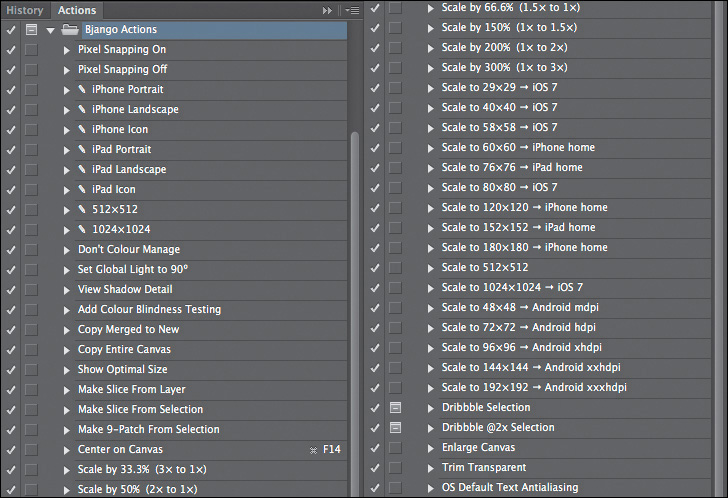This screenshot has height=498, width=728.
Task: Expand Scale to 512×512 action steps
Action: tap(431, 268)
